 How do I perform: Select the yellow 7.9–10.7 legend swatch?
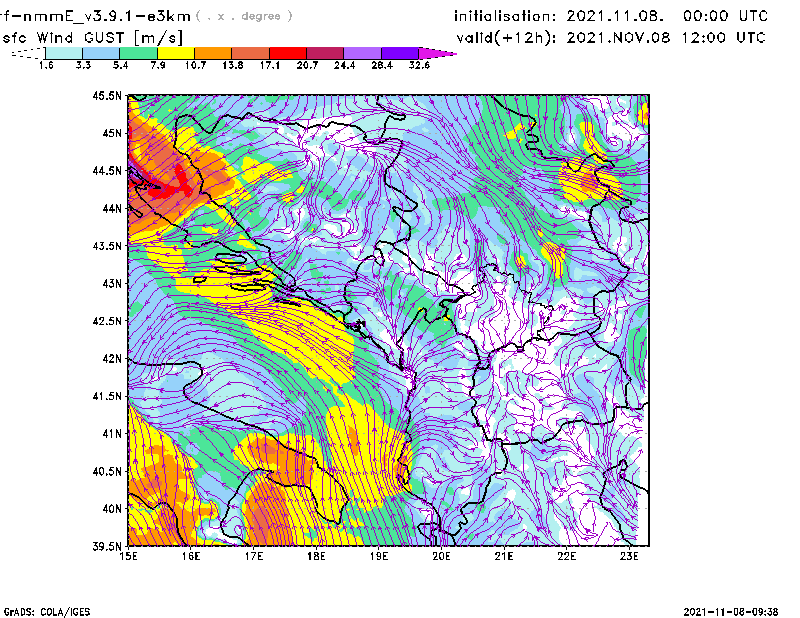tap(176, 53)
